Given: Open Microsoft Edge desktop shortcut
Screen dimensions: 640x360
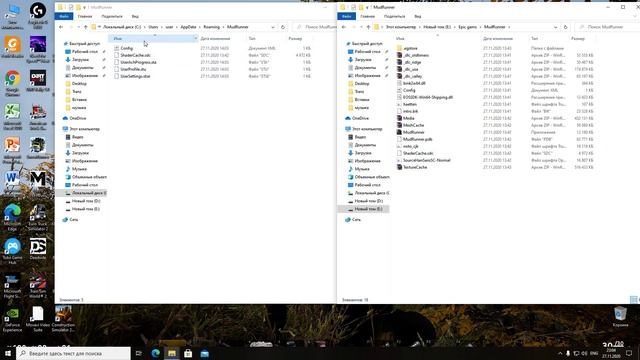Looking at the screenshot, I should click(12, 218).
